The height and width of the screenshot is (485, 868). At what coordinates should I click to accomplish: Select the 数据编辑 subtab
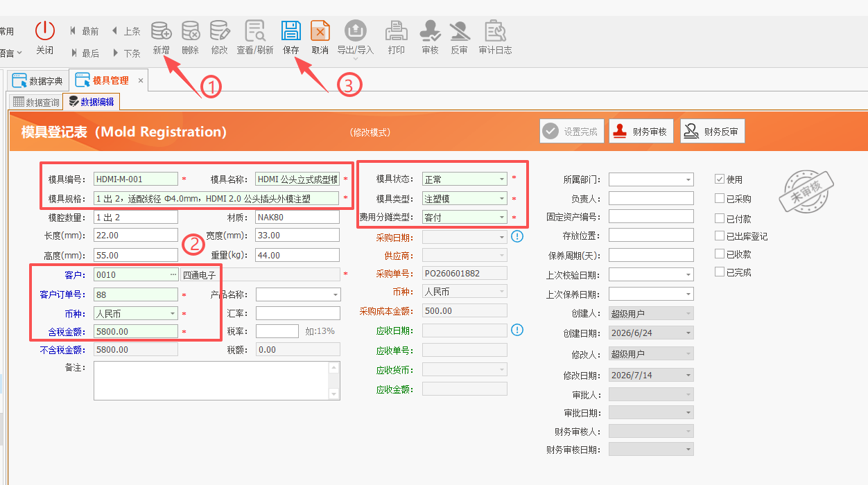[x=92, y=102]
